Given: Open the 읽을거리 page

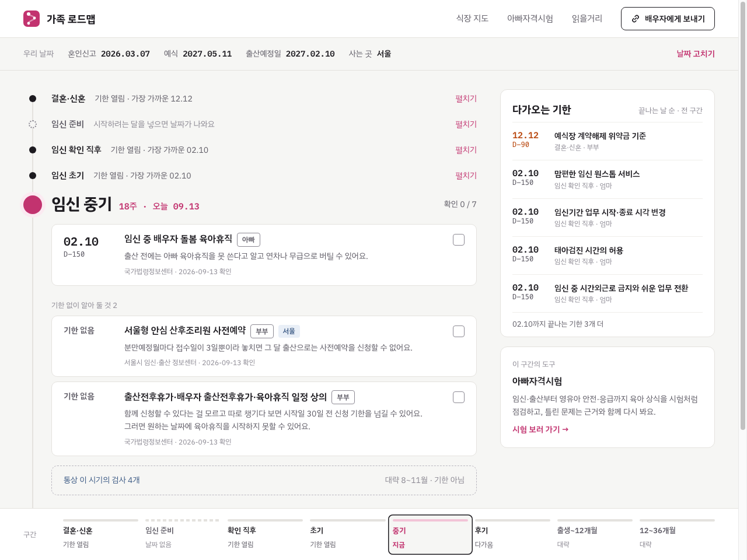Looking at the screenshot, I should click(587, 19).
